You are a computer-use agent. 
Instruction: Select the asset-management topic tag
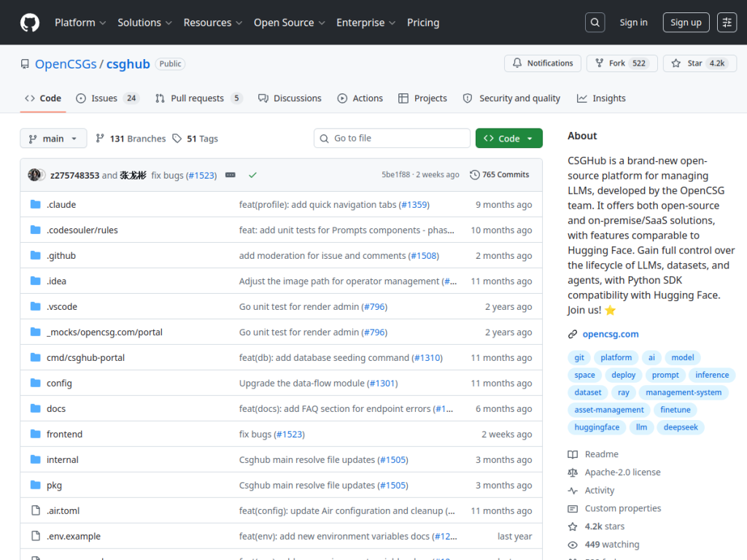click(x=608, y=410)
